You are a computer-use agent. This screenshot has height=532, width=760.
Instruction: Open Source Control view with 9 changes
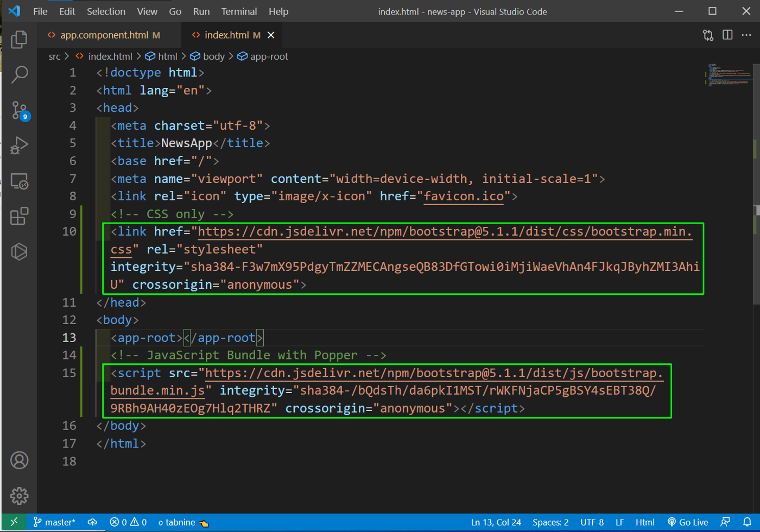pyautogui.click(x=20, y=110)
